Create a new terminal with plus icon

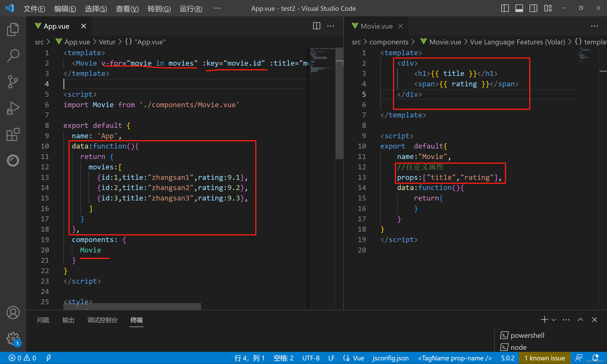544,320
